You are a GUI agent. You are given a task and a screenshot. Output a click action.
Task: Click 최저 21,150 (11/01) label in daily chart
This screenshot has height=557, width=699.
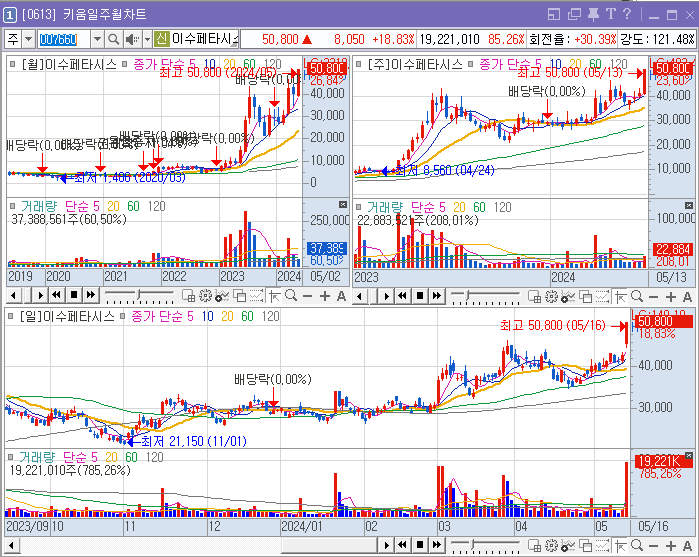click(x=194, y=441)
